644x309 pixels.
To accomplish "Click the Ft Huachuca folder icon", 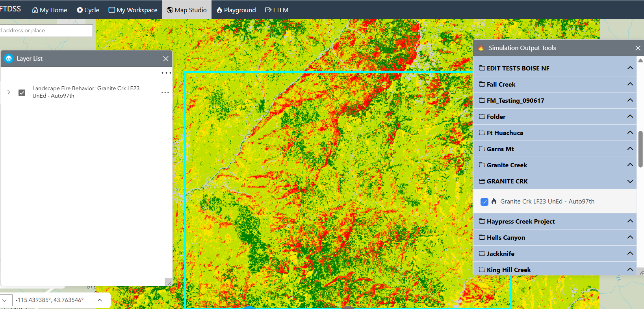I will [x=482, y=133].
